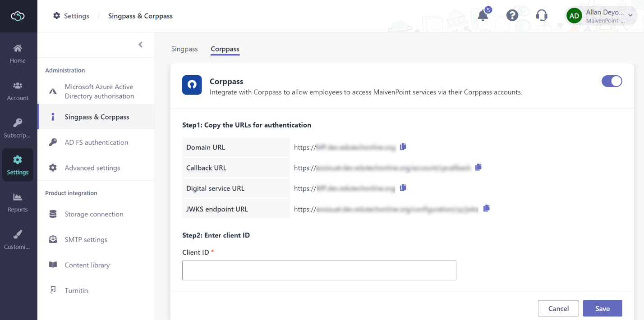
Task: Open Turnitin integration
Action: 96,291
